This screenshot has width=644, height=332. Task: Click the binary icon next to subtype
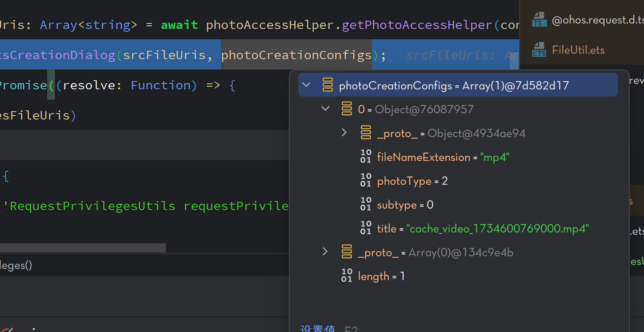coord(366,204)
